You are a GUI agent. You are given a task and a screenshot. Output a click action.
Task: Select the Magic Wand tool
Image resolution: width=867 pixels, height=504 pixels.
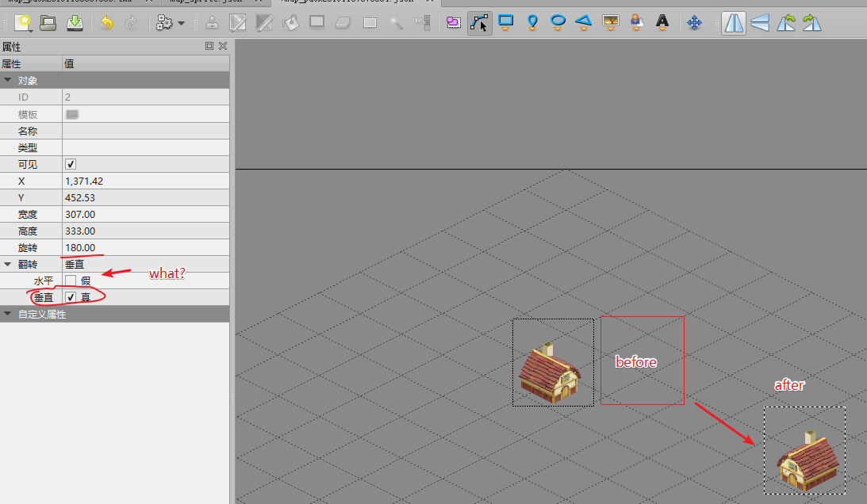397,23
